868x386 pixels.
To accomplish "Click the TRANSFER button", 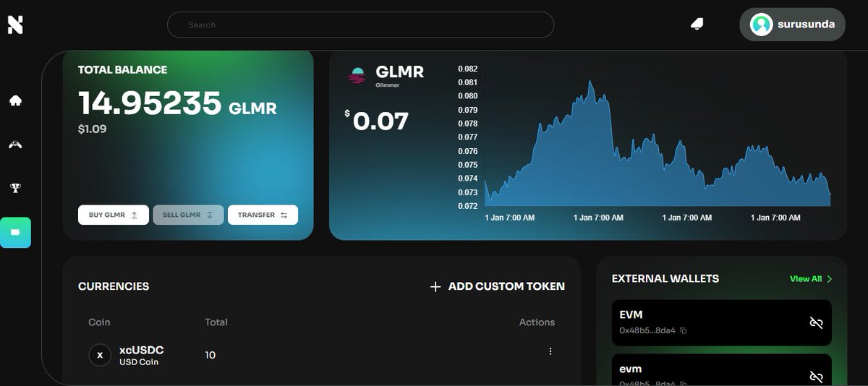I will (263, 215).
